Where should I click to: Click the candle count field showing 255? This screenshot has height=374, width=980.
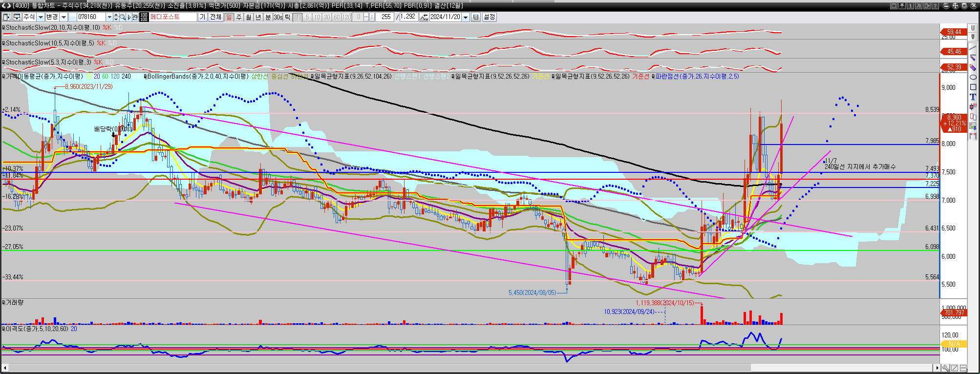point(384,17)
